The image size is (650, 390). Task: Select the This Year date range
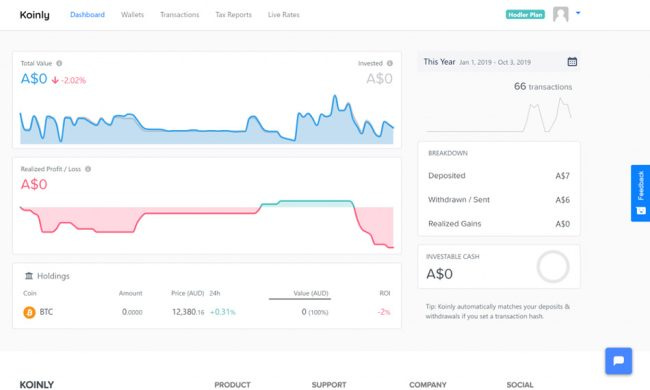tap(439, 62)
